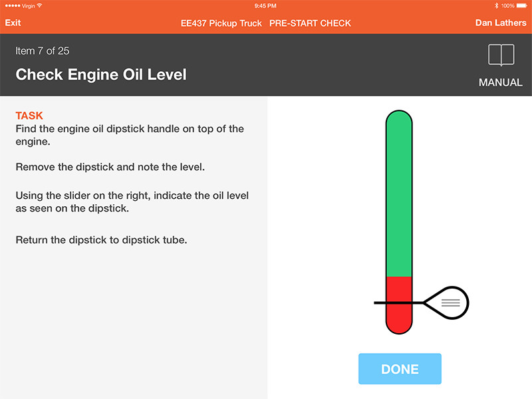This screenshot has height=399, width=532.
Task: Select the Dan Lathers user name
Action: (x=501, y=23)
